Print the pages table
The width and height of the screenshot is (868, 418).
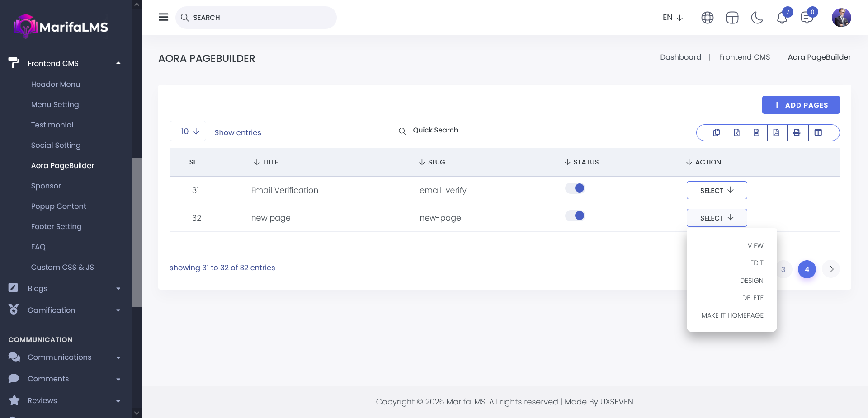click(x=797, y=132)
